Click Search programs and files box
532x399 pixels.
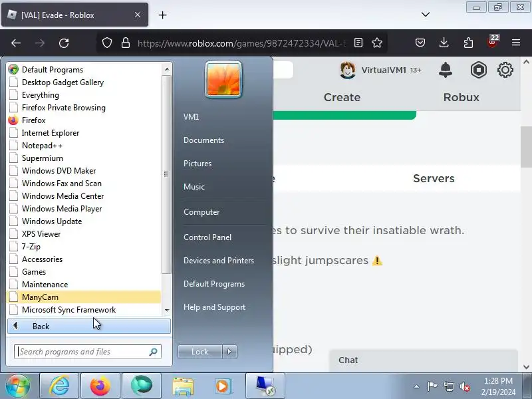[88, 352]
